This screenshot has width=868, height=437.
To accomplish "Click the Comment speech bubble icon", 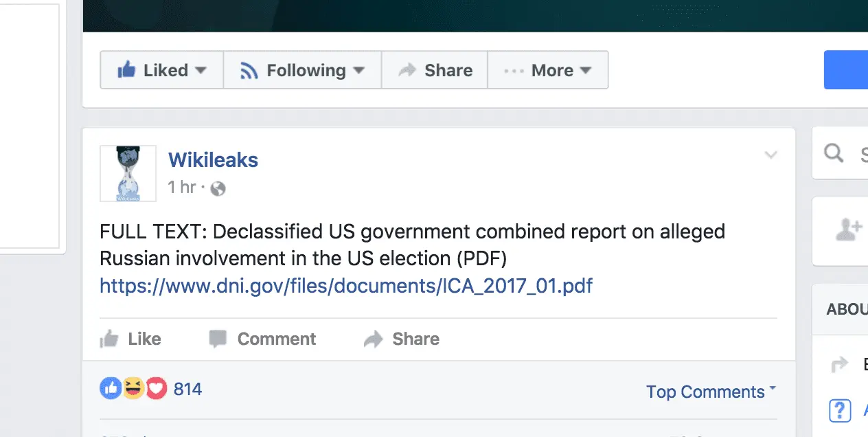I will pos(218,339).
